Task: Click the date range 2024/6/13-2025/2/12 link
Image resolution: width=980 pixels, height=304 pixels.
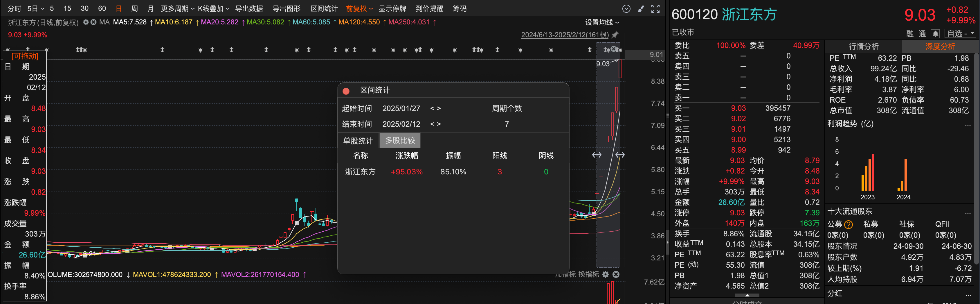Action: (565, 35)
